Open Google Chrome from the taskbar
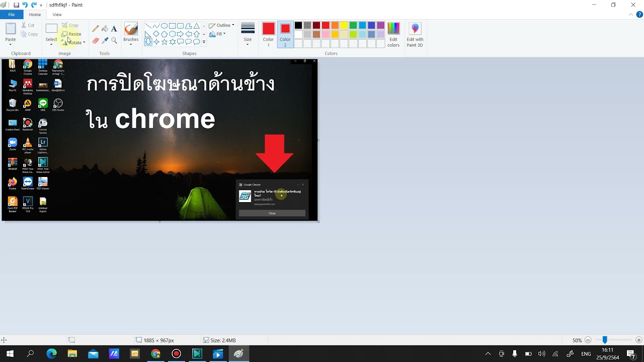This screenshot has width=644, height=362. (x=155, y=354)
